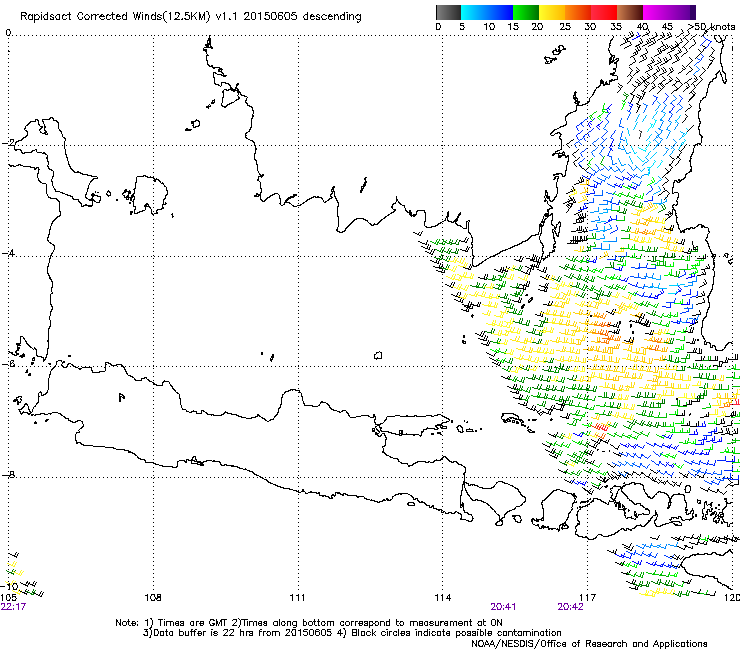Click the Rapidscat Corrected Winds title text
This screenshot has height=650, width=740.
(x=191, y=17)
